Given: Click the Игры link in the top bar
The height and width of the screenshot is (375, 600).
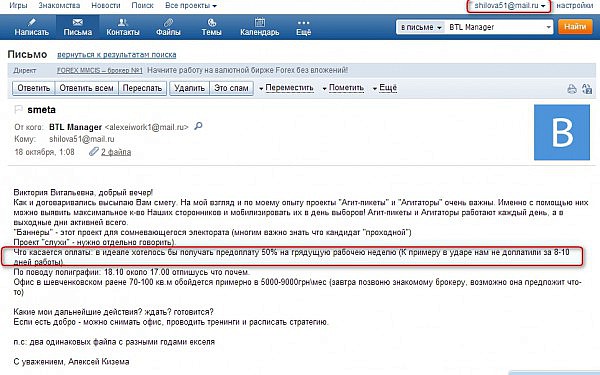Looking at the screenshot, I should (18, 5).
